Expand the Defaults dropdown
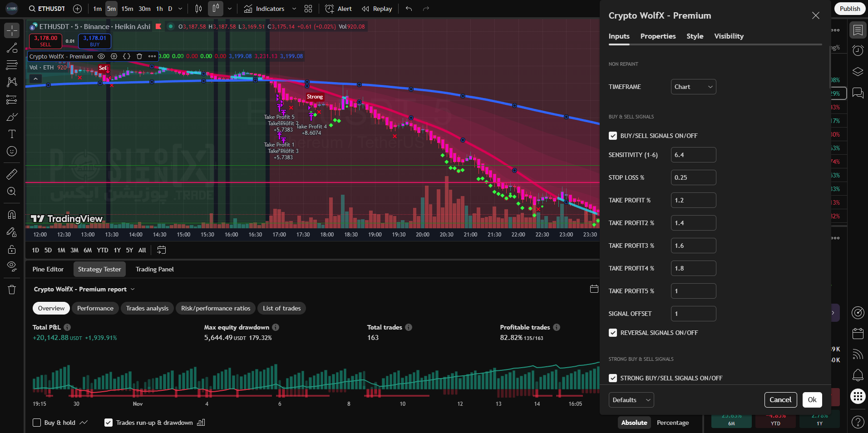The image size is (868, 433). [631, 400]
